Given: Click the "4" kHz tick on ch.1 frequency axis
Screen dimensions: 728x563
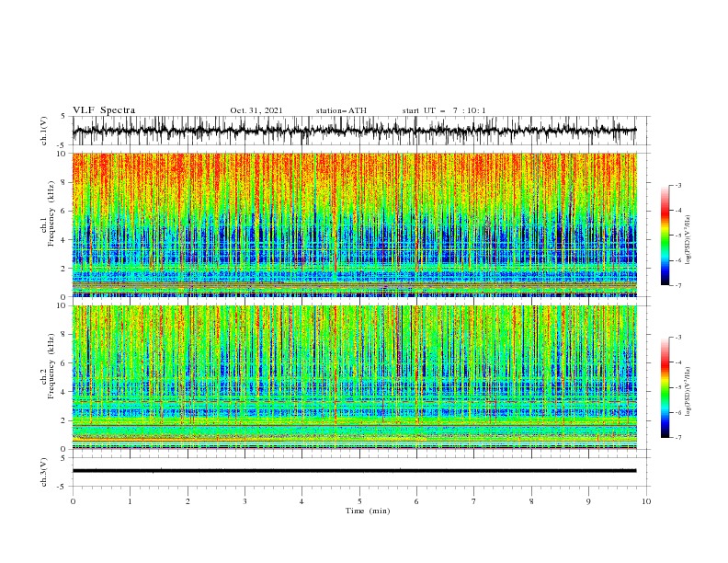Looking at the screenshot, I should 64,240.
